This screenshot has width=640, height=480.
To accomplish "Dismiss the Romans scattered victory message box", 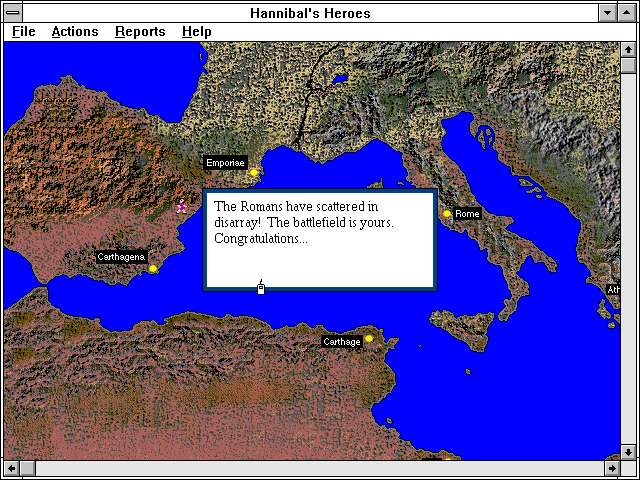I will pyautogui.click(x=320, y=240).
